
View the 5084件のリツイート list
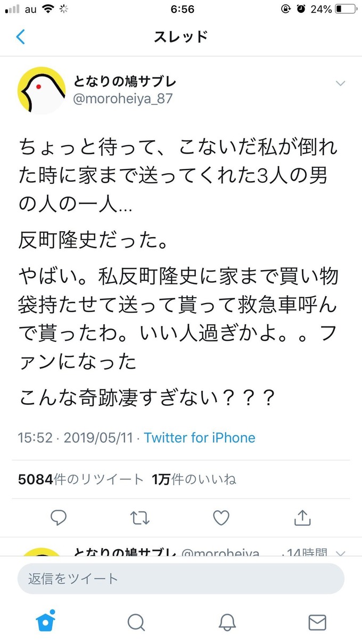click(x=81, y=479)
